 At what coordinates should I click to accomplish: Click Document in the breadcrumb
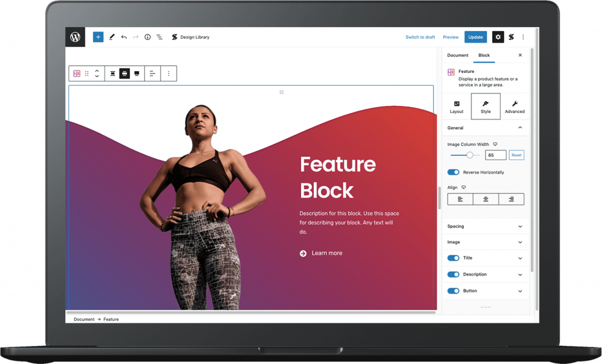click(x=83, y=319)
